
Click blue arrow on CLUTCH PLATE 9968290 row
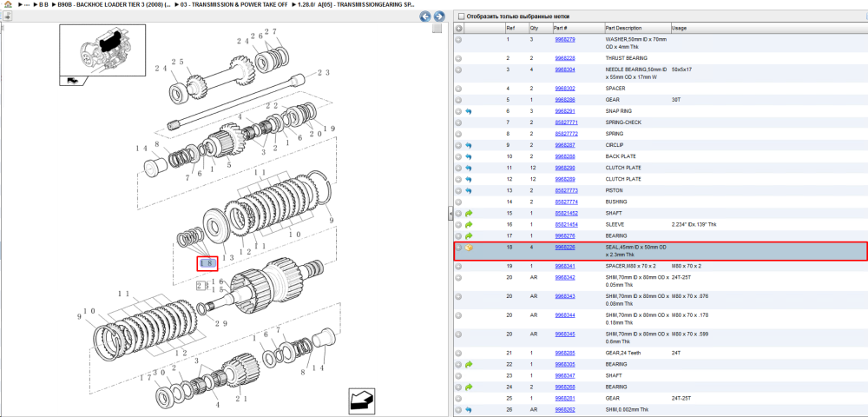coord(469,168)
